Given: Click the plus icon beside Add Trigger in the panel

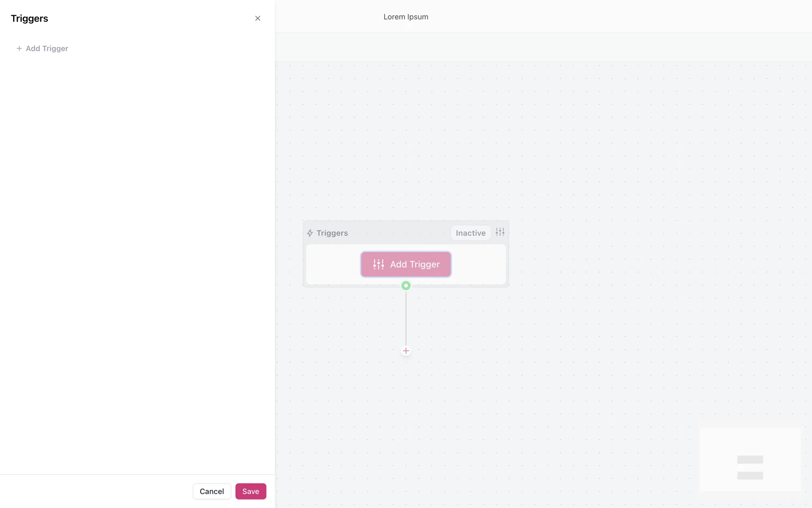Looking at the screenshot, I should pos(19,49).
